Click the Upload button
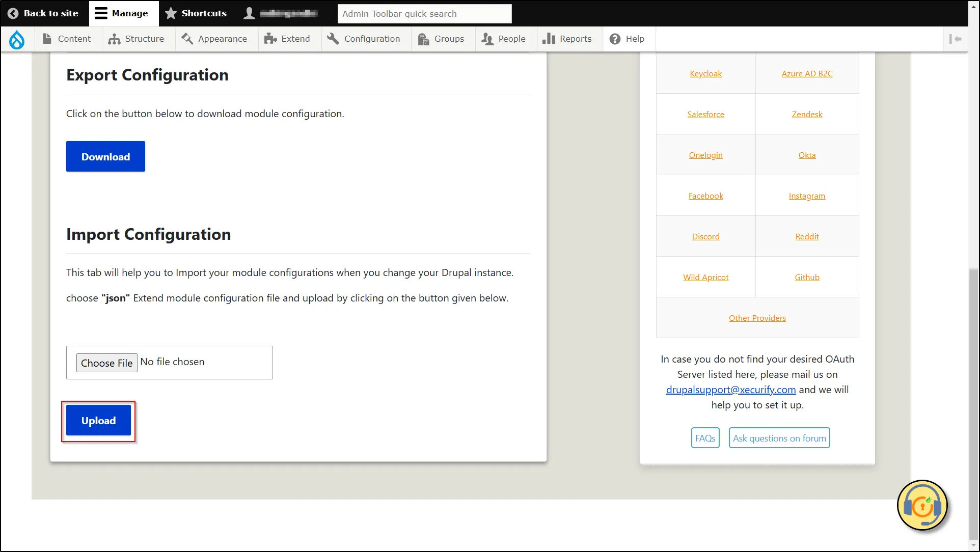980x552 pixels. click(98, 420)
